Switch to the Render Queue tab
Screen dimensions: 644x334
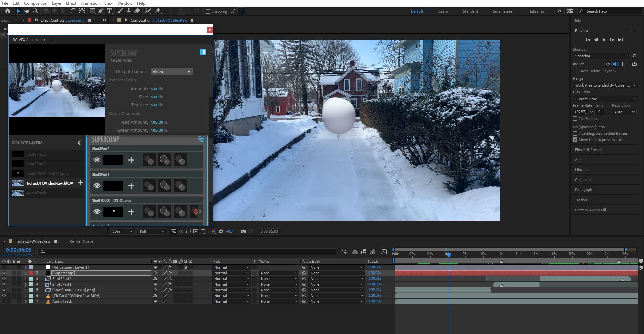pos(81,241)
